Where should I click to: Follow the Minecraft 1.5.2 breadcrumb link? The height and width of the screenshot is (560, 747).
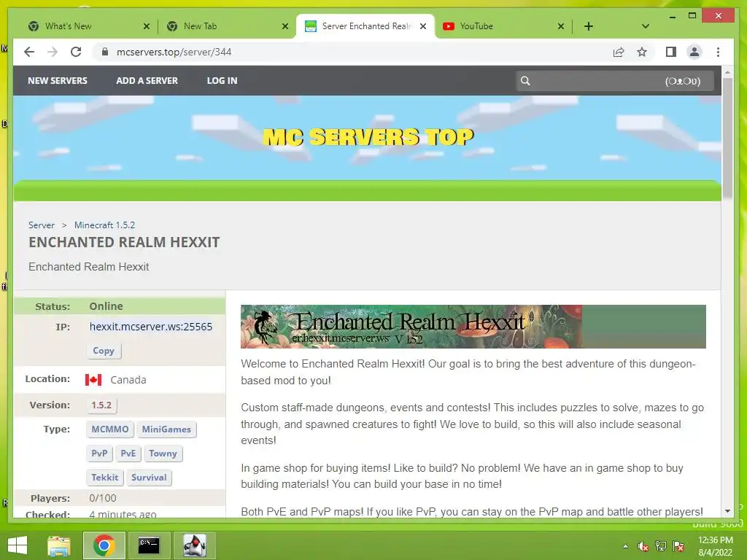pos(104,225)
